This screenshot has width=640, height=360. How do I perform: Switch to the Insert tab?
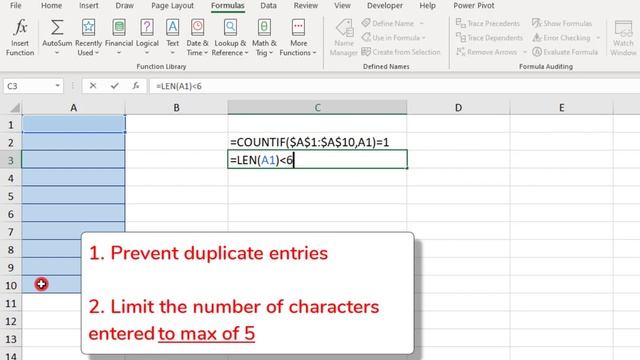pyautogui.click(x=89, y=5)
